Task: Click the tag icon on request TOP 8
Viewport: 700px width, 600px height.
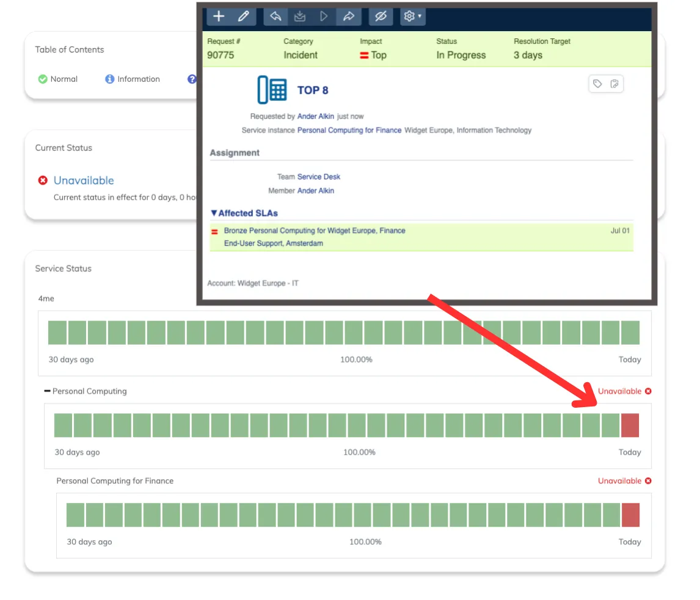Action: [597, 84]
